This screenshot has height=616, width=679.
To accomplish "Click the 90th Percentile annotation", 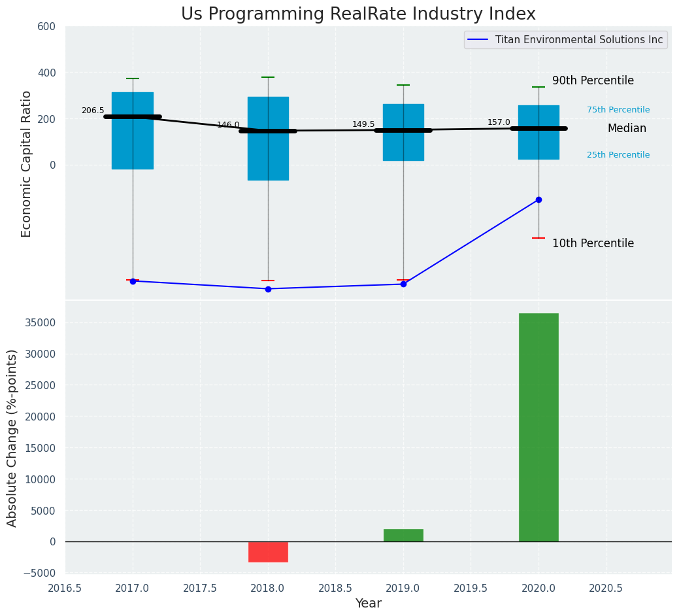I will tap(593, 80).
